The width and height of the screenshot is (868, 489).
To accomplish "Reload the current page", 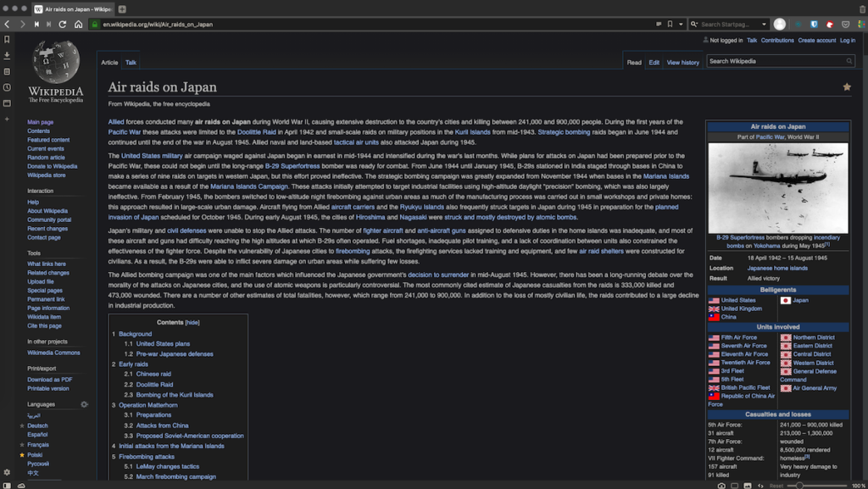I will coord(62,25).
